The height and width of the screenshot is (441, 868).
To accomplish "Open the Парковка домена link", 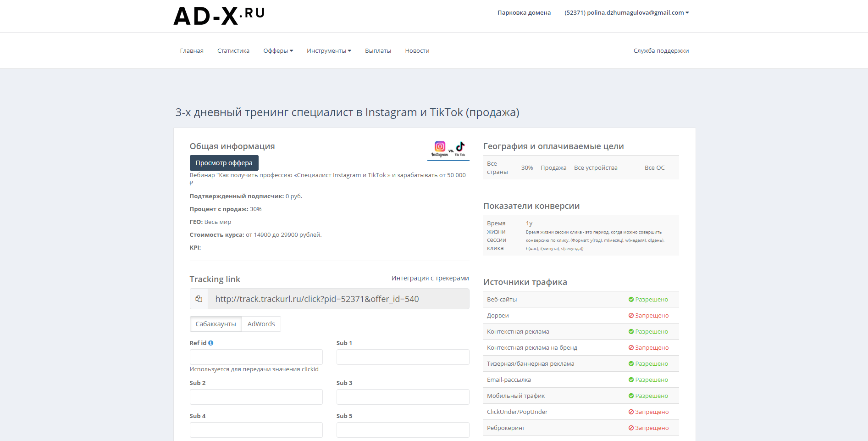I will click(524, 12).
